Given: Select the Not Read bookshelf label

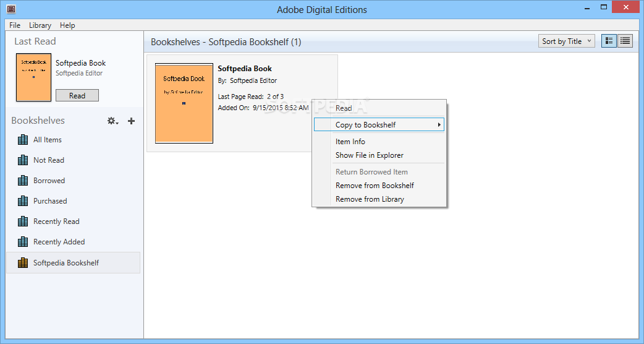Looking at the screenshot, I should (49, 160).
